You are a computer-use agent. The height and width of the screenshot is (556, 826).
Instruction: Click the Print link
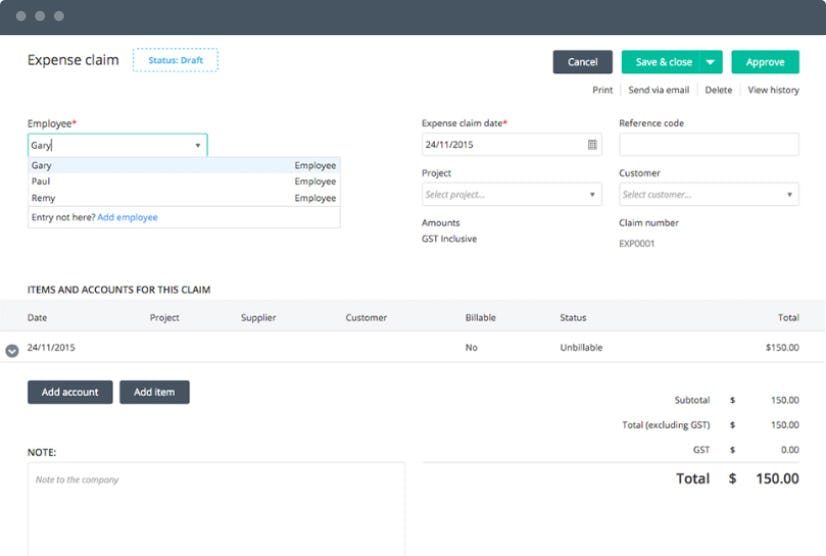click(603, 90)
